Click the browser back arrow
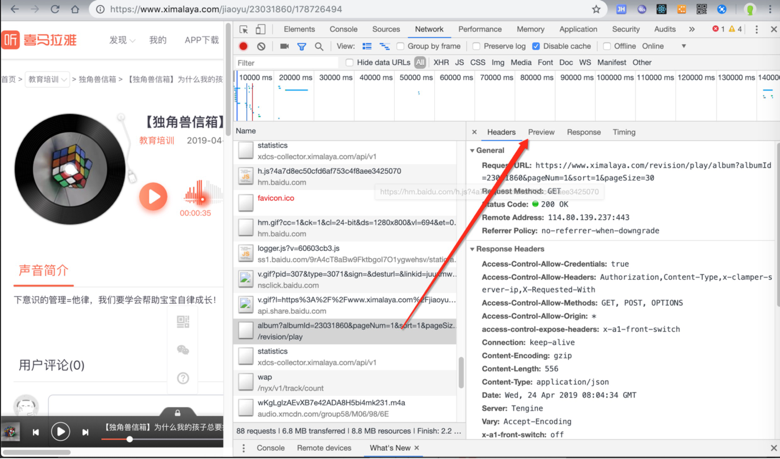The height and width of the screenshot is (459, 780). pos(15,9)
